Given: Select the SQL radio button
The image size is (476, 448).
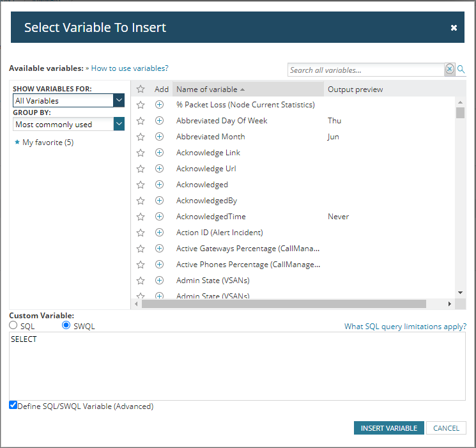Looking at the screenshot, I should coord(13,326).
